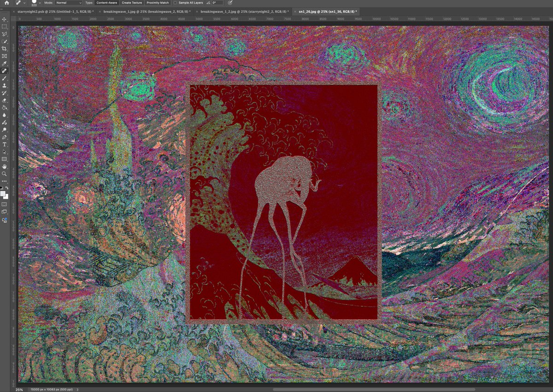Select the Blur tool
The height and width of the screenshot is (392, 553).
point(5,115)
